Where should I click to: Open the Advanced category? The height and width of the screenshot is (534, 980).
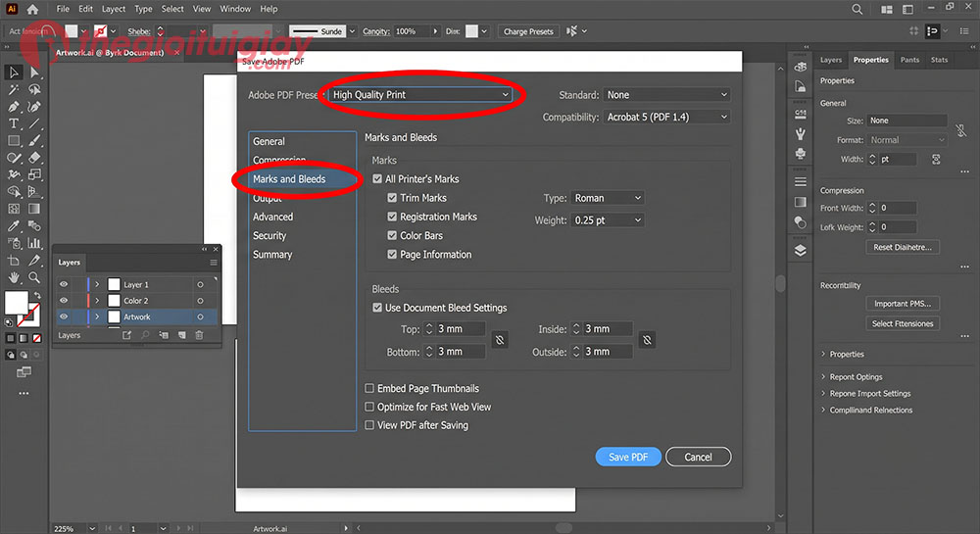pos(272,217)
